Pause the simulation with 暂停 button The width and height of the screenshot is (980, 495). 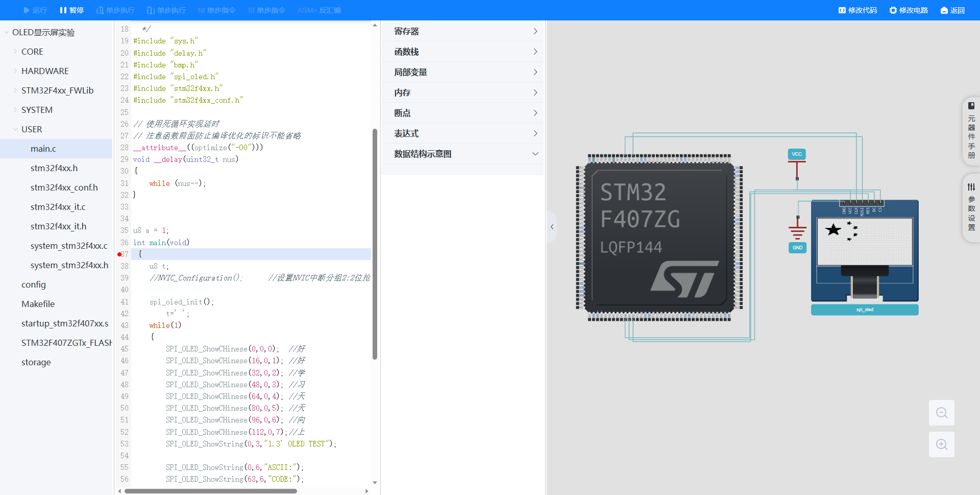click(x=71, y=10)
